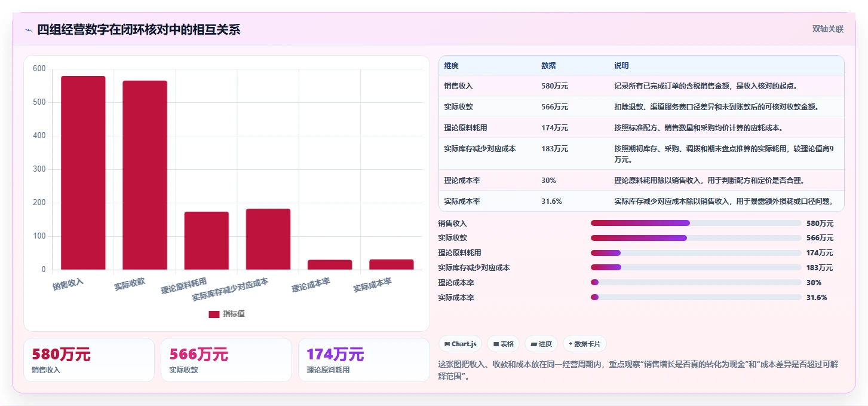
Task: Click the 表格 tag chip
Action: (504, 344)
